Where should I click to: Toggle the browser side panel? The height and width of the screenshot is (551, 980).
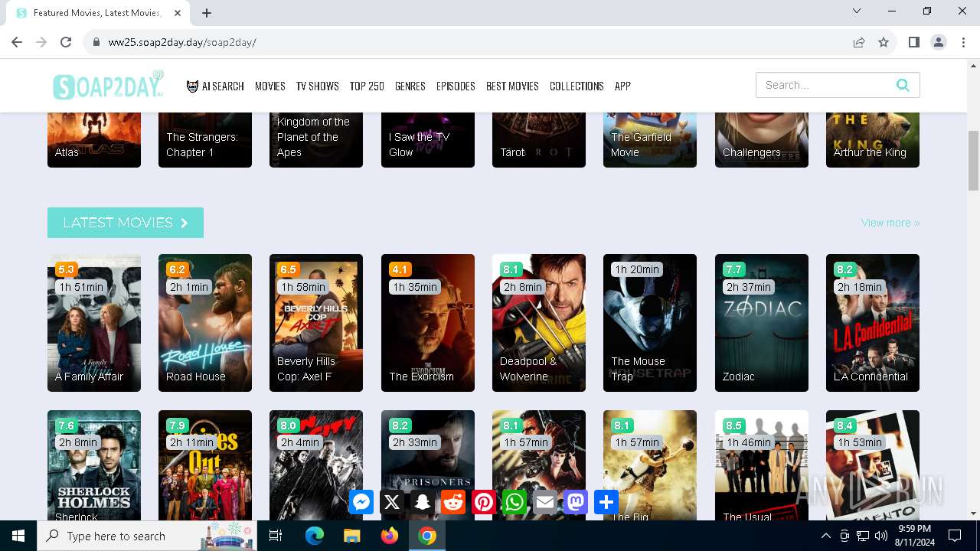(x=913, y=42)
